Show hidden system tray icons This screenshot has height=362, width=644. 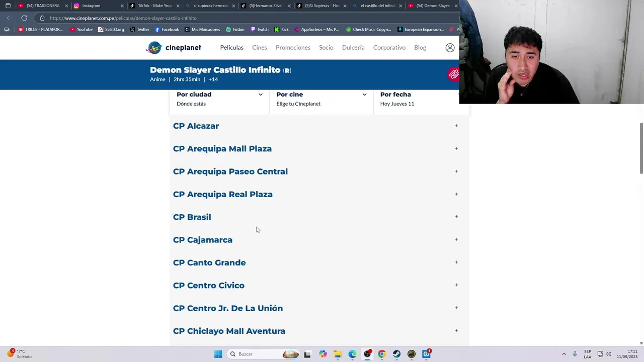click(x=564, y=354)
